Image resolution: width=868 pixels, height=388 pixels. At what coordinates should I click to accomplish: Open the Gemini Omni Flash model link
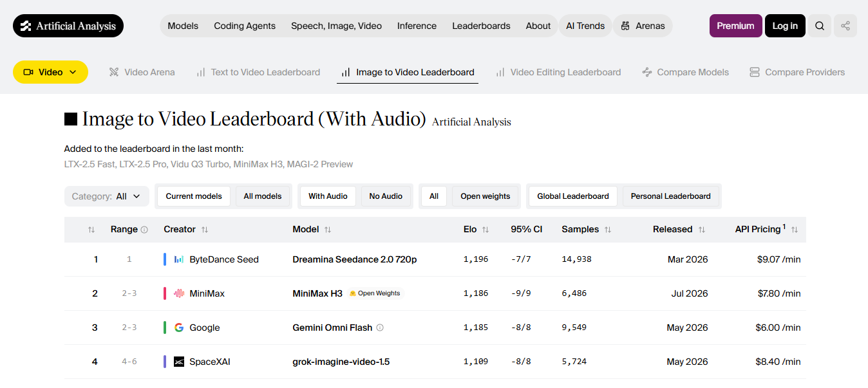pyautogui.click(x=332, y=328)
